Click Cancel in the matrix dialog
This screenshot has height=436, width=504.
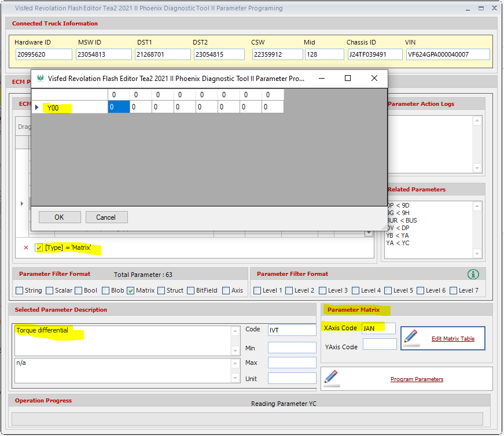[106, 217]
